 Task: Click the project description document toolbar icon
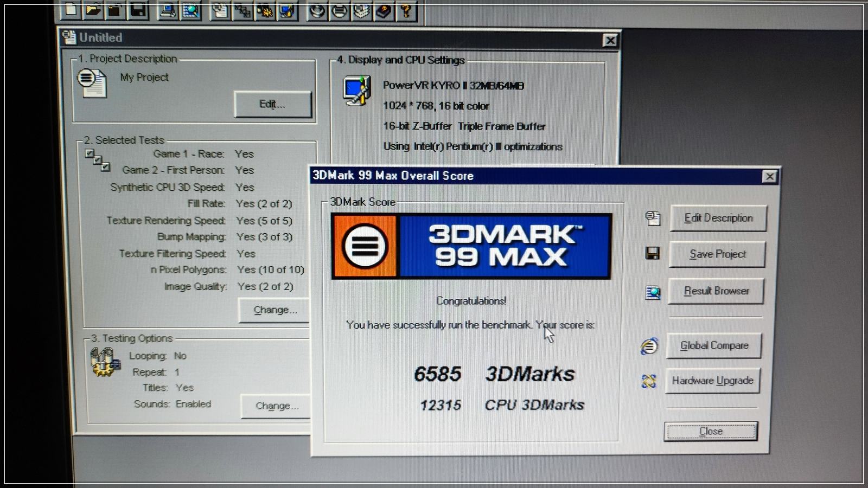pyautogui.click(x=220, y=10)
